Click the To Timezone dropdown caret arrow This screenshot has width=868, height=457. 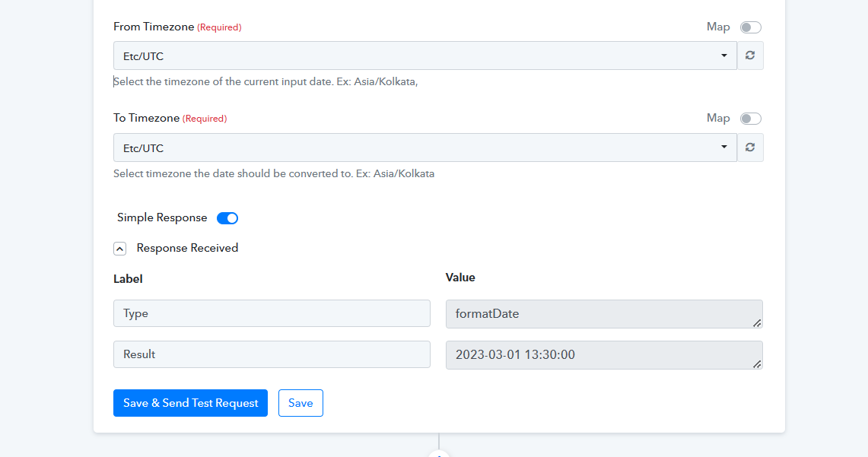[723, 147]
